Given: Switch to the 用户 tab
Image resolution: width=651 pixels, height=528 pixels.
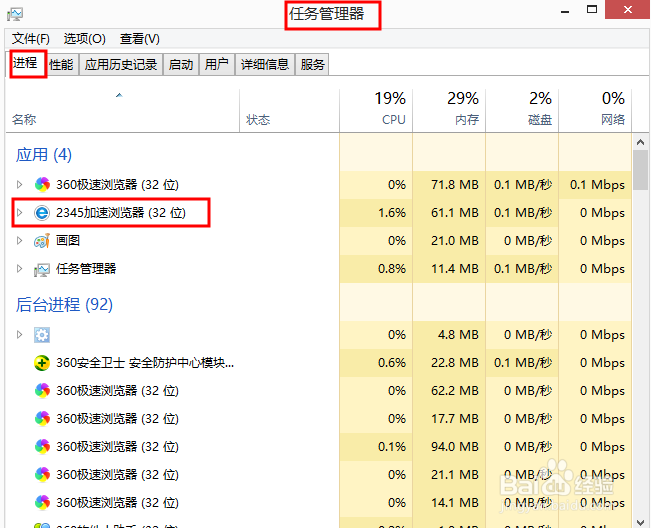Looking at the screenshot, I should [x=217, y=64].
